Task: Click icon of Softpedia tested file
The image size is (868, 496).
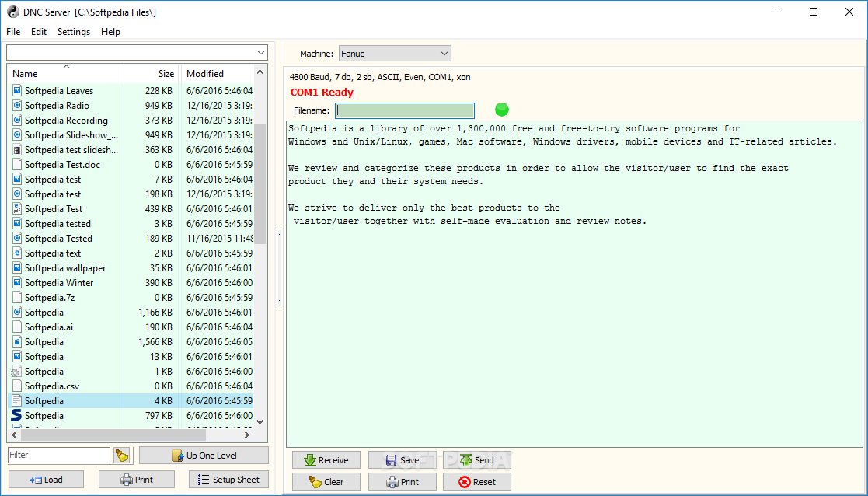Action: pos(16,223)
